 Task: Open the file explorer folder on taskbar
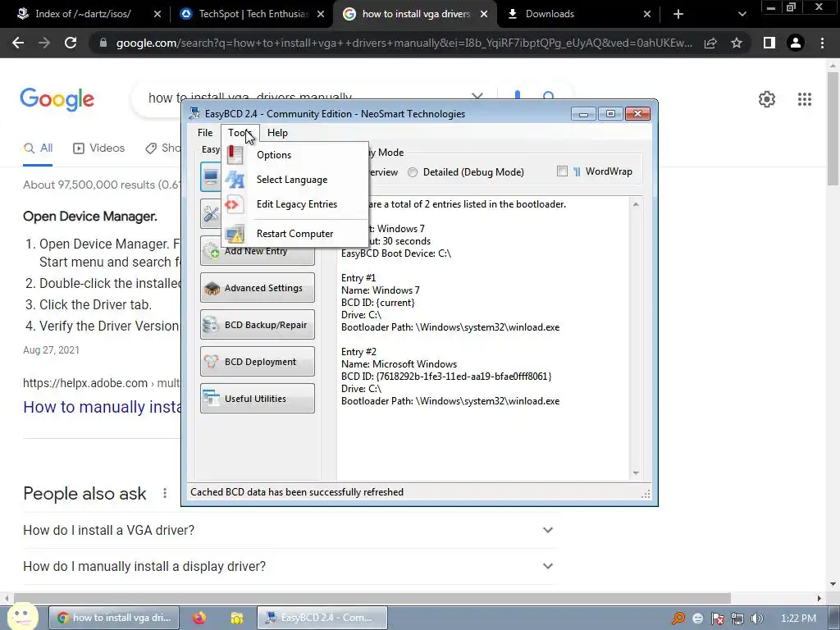[x=236, y=618]
